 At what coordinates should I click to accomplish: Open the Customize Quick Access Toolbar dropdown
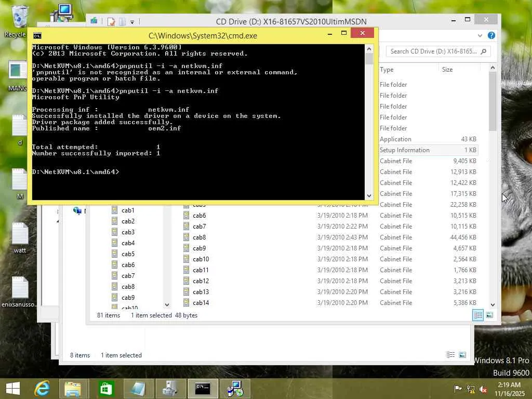click(132, 22)
